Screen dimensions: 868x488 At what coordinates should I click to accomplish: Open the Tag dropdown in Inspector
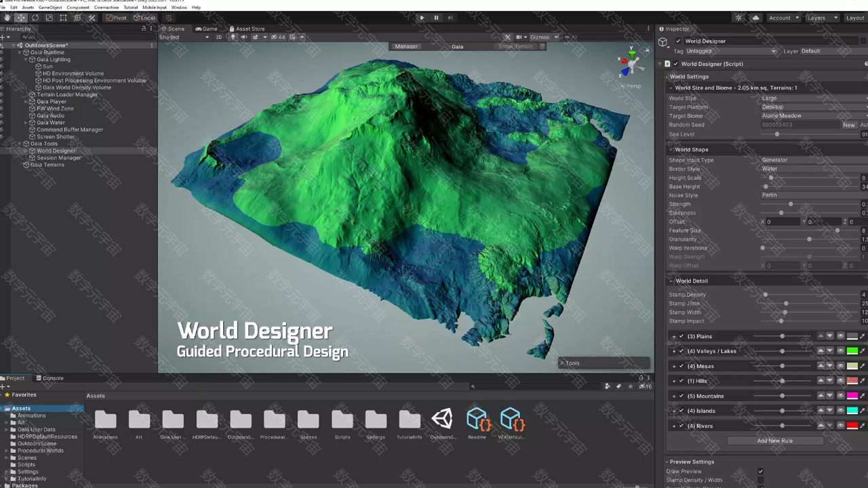pyautogui.click(x=731, y=51)
